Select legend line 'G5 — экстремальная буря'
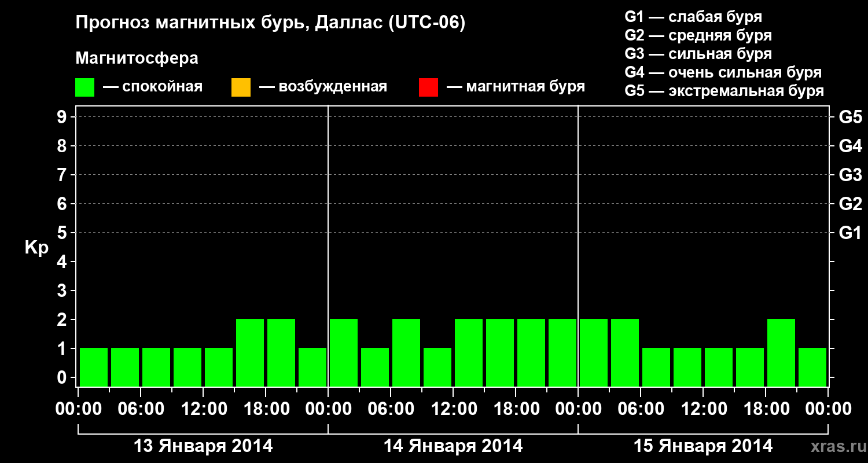Image resolution: width=868 pixels, height=463 pixels. 724,91
